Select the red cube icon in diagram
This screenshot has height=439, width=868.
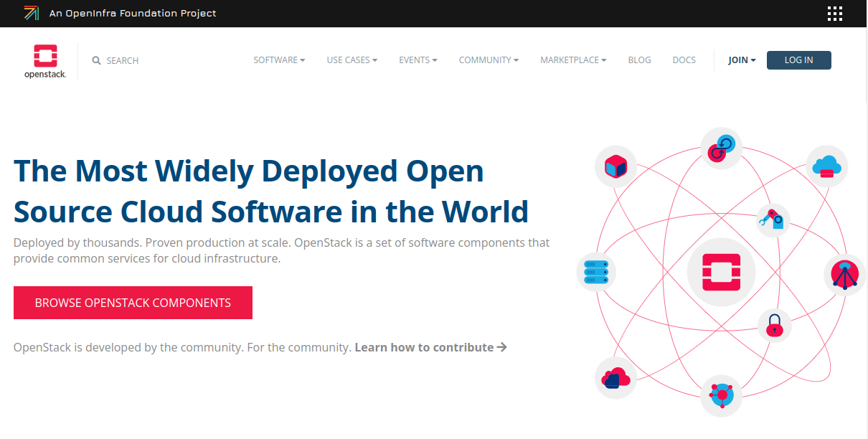click(x=616, y=167)
